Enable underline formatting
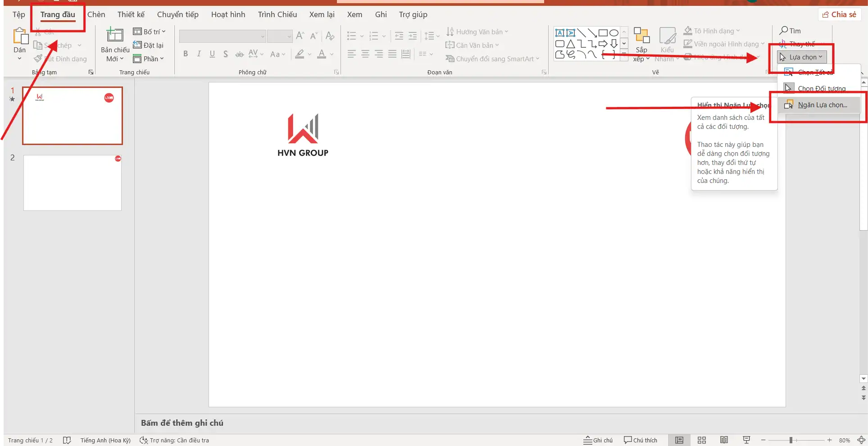The width and height of the screenshot is (868, 446). click(212, 54)
